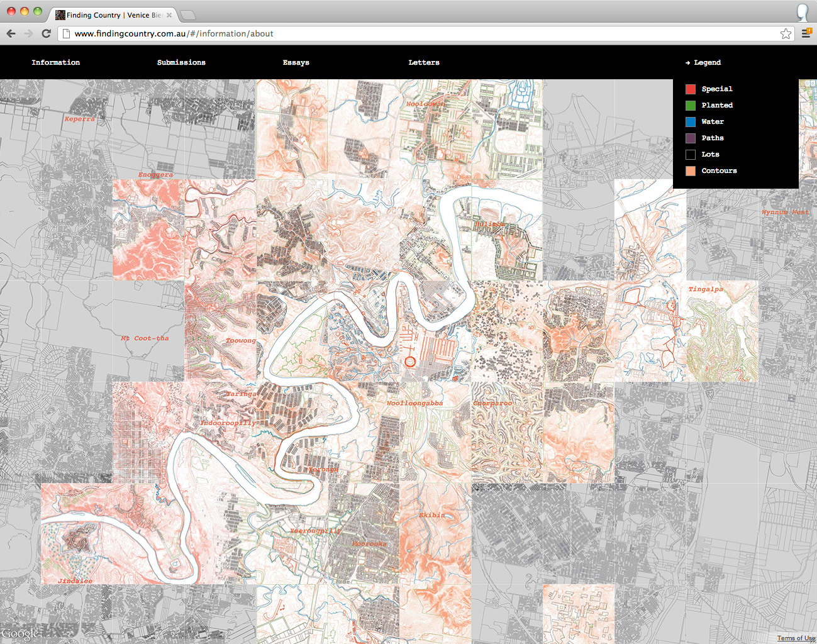Bookmark this page with the star icon
Image resolution: width=817 pixels, height=644 pixels.
click(786, 33)
